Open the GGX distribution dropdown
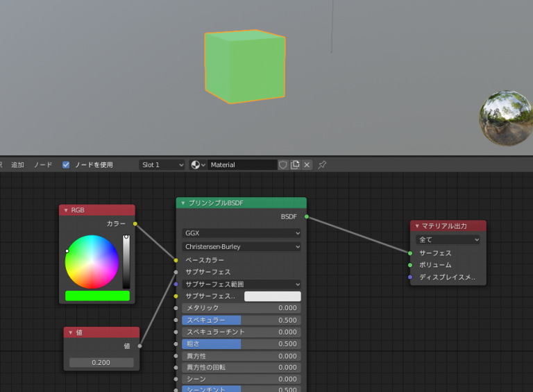Screen dimensions: 533x392 [241, 233]
